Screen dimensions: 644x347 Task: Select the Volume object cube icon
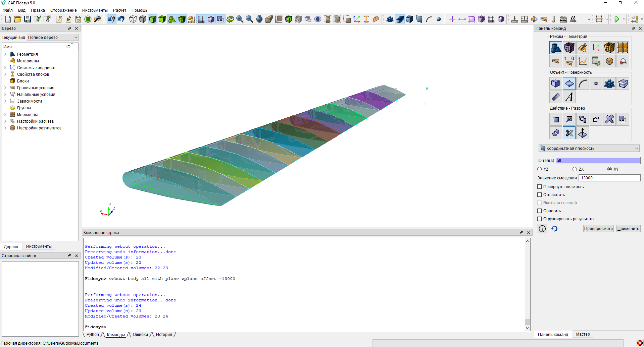pyautogui.click(x=556, y=83)
